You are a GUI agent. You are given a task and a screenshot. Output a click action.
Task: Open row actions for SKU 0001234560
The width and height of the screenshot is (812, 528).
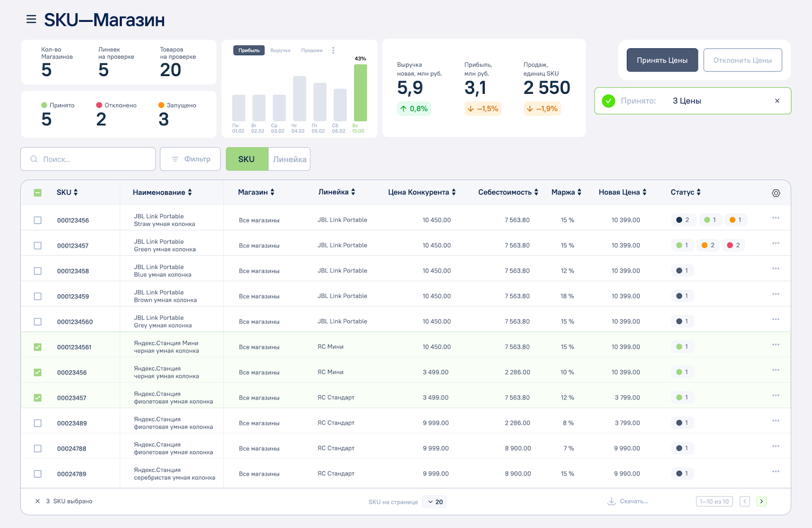click(775, 319)
